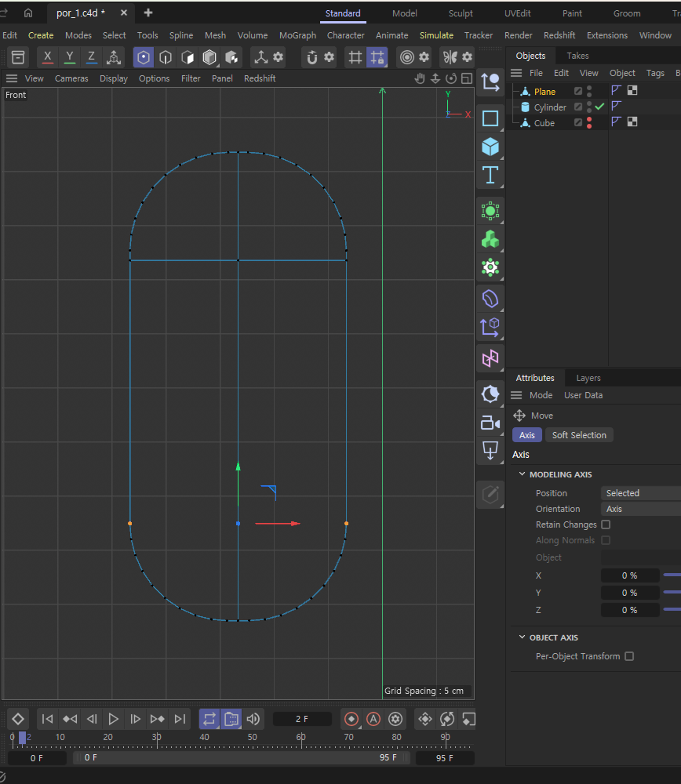Open Position dropdown showing Selected
Image resolution: width=681 pixels, height=784 pixels.
pyautogui.click(x=641, y=493)
